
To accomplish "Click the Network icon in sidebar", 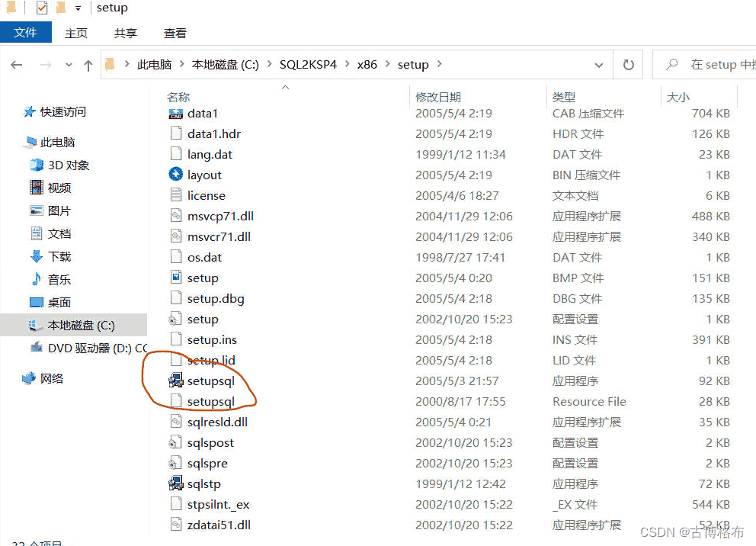I will point(29,377).
